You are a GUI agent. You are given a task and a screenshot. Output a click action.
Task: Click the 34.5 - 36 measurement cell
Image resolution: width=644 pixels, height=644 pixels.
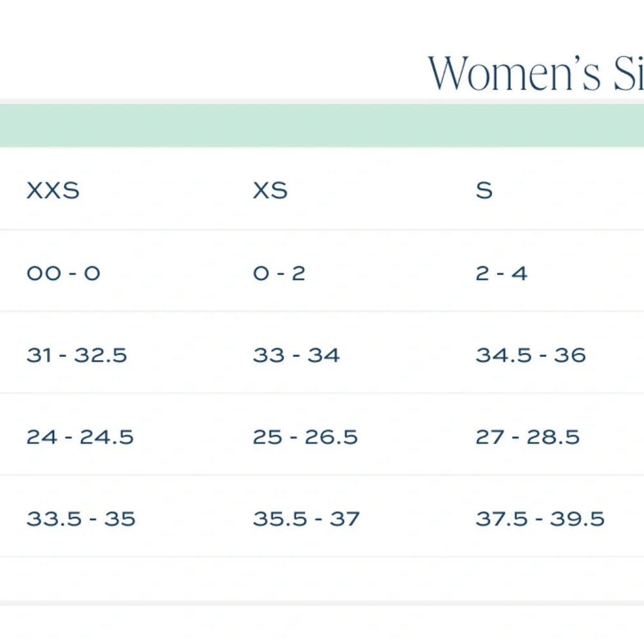(x=531, y=355)
